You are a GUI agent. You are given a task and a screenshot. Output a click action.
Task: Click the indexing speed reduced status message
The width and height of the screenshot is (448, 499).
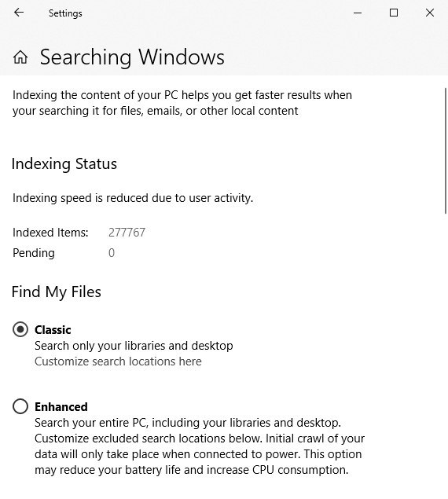tap(133, 198)
